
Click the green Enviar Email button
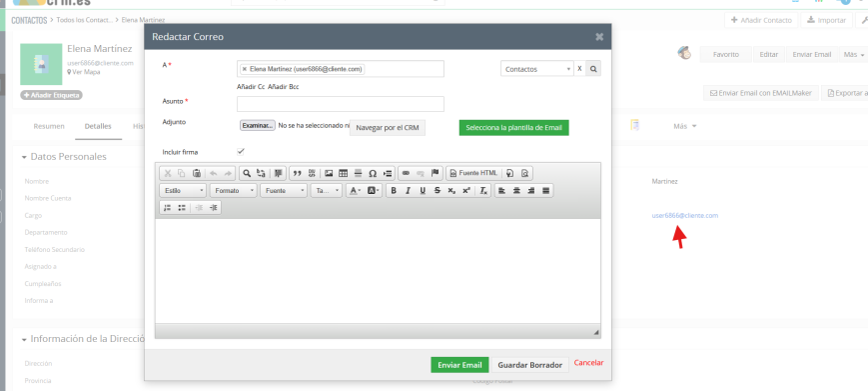(x=459, y=365)
